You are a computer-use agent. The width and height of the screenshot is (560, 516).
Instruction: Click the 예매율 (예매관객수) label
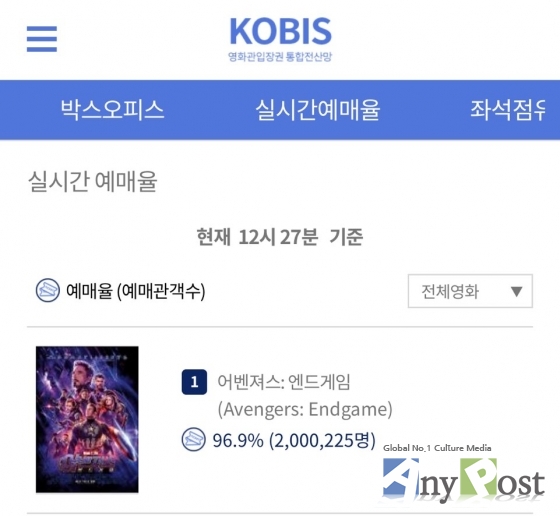tap(136, 291)
